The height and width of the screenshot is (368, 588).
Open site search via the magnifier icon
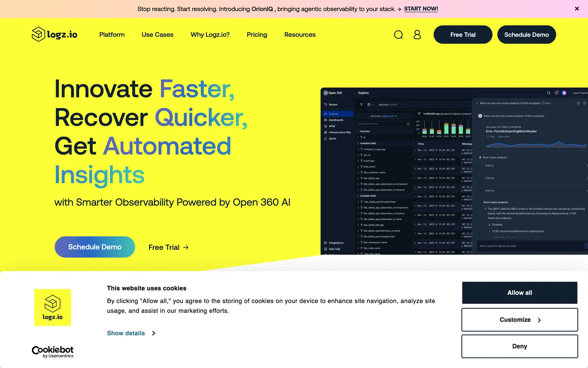point(399,35)
